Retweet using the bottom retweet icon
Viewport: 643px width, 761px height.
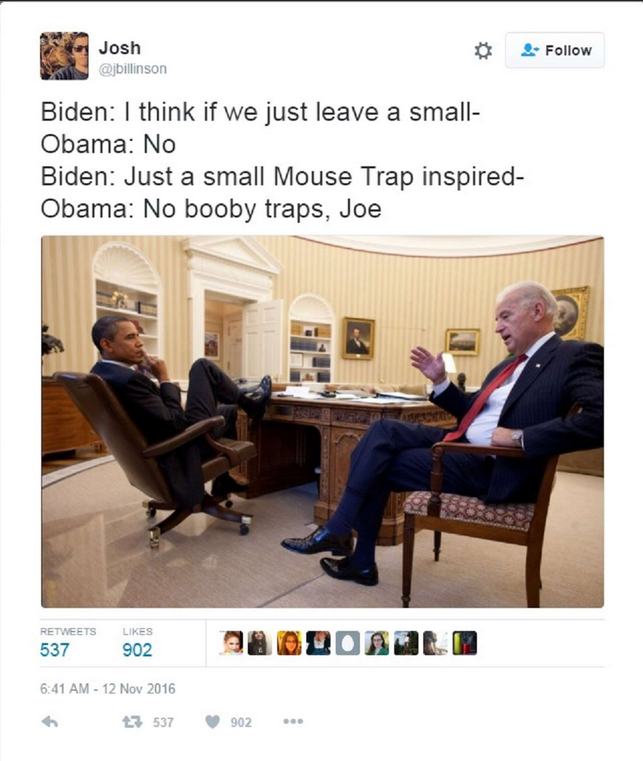pos(132,722)
